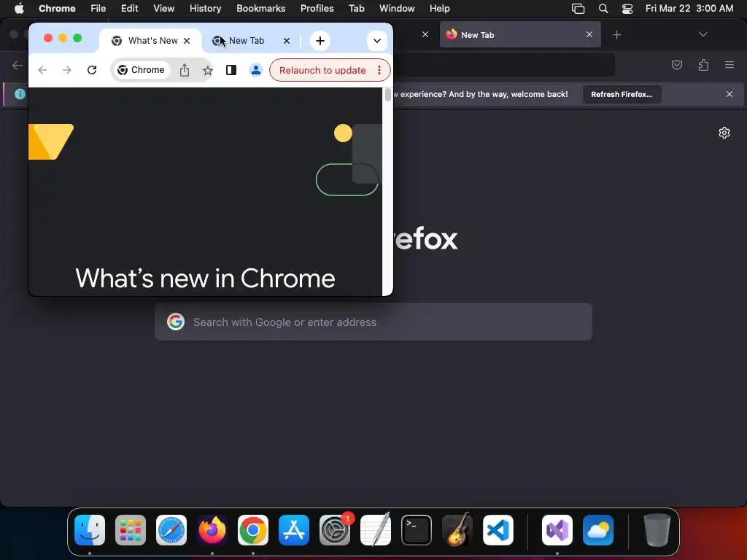Click Firefox notification info icon

click(20, 94)
